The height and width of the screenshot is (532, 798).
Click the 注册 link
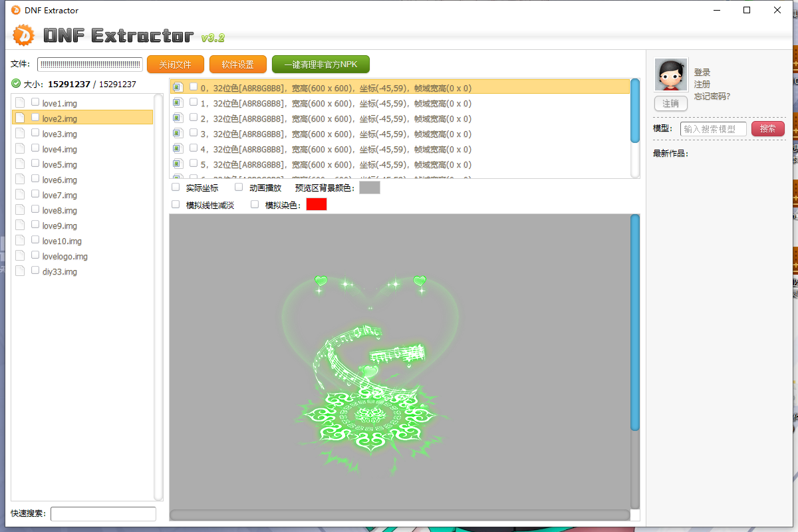point(702,84)
